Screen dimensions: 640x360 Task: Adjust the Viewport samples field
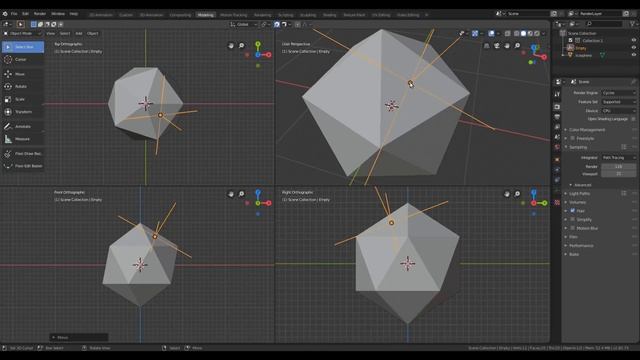618,174
